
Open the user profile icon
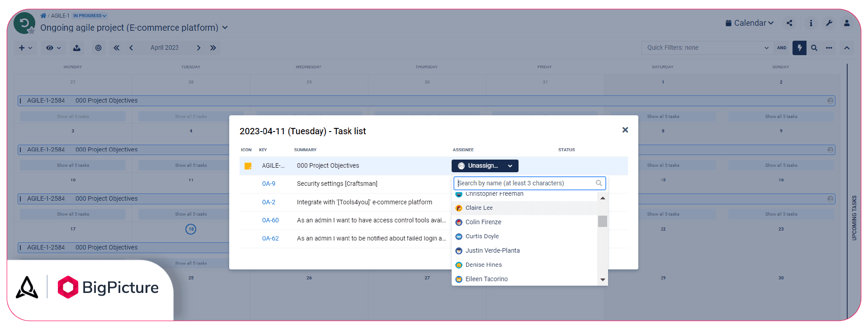tap(847, 23)
